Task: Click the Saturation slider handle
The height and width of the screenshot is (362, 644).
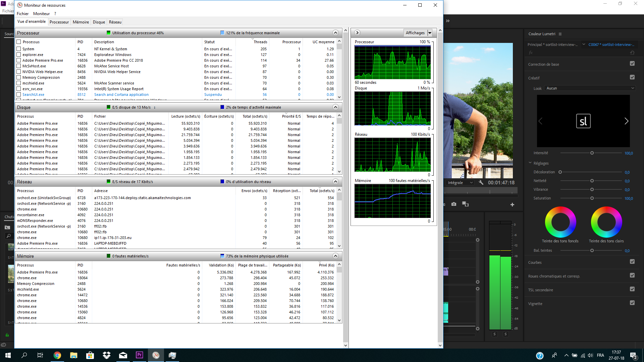Action: tap(592, 198)
